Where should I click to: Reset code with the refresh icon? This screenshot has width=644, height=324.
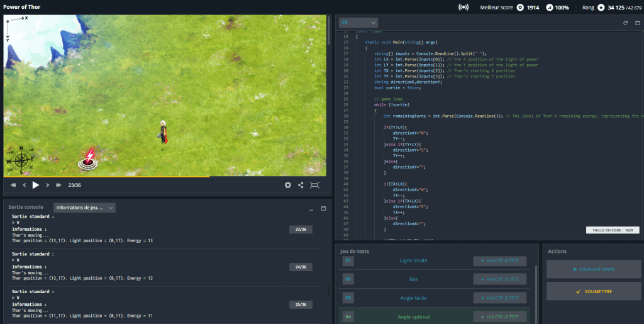point(625,23)
